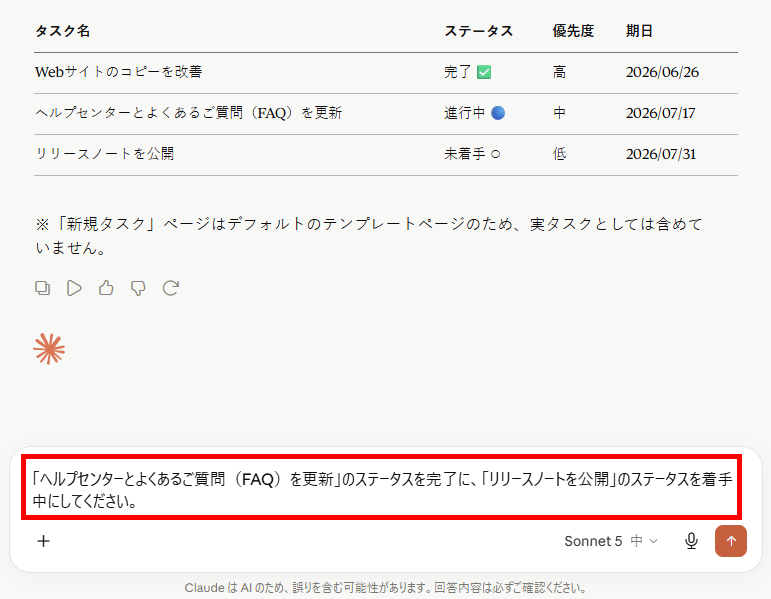Click the Claude AI disclaimer footer text

pyautogui.click(x=386, y=588)
